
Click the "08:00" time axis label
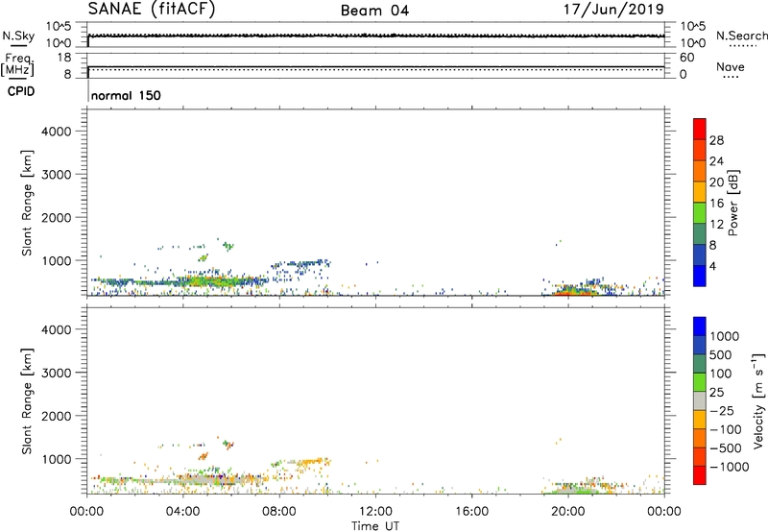279,512
